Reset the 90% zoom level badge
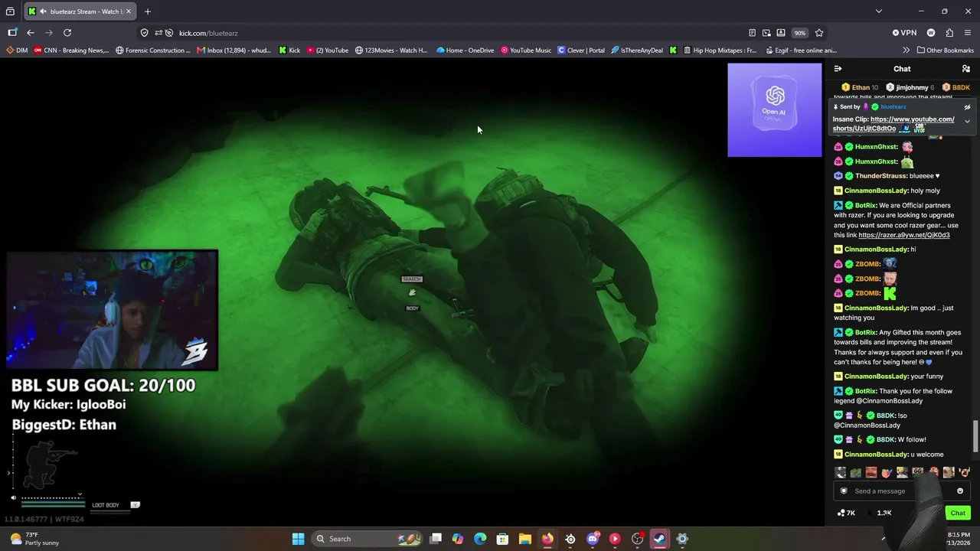 (x=799, y=33)
